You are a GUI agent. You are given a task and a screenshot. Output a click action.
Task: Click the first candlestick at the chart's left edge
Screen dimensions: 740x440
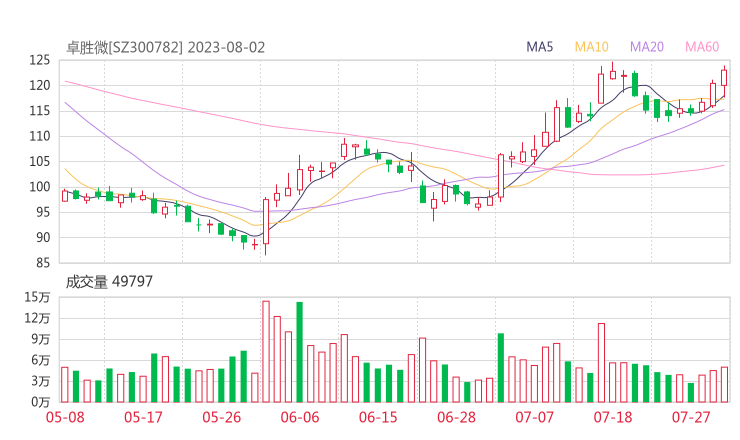(65, 195)
